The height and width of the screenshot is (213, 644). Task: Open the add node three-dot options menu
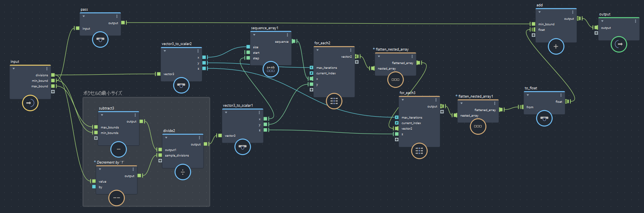(x=573, y=12)
